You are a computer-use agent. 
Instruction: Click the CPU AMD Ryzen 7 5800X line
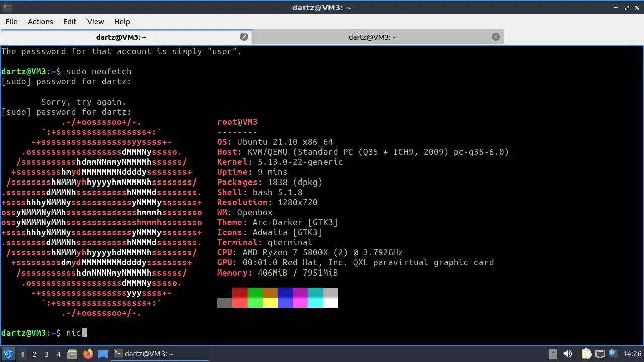click(x=310, y=252)
